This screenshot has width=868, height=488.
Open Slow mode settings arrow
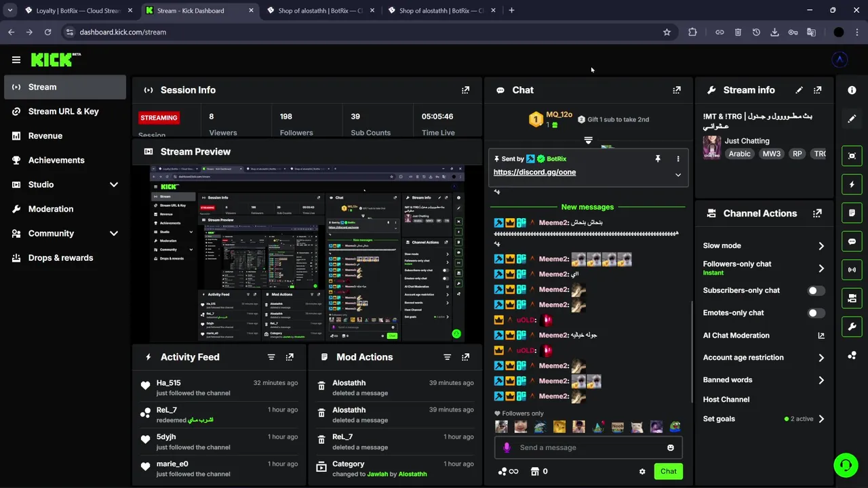click(821, 246)
